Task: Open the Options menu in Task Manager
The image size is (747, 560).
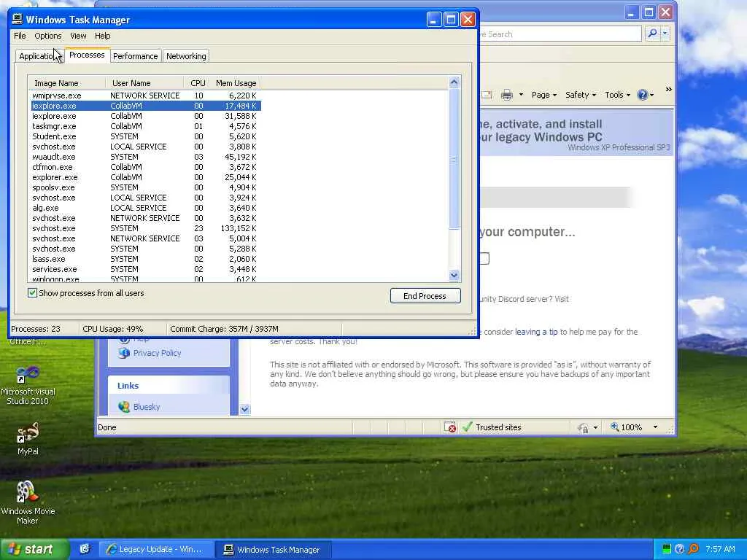Action: pos(48,36)
